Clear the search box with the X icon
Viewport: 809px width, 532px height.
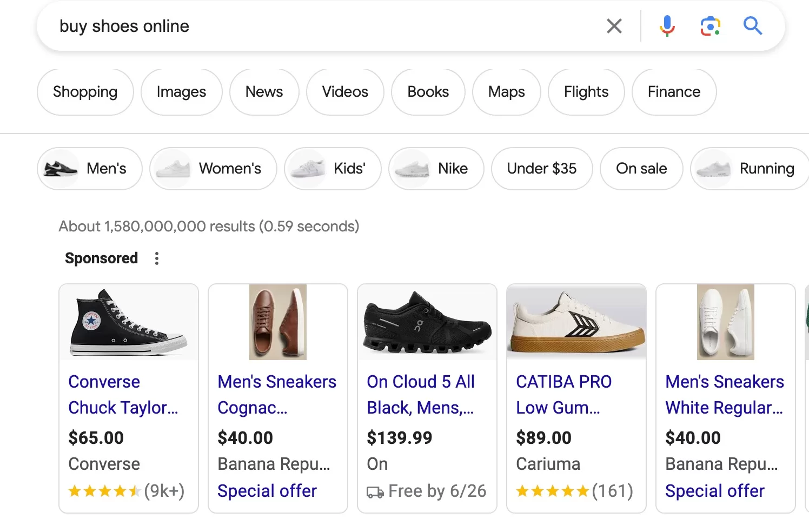click(614, 26)
